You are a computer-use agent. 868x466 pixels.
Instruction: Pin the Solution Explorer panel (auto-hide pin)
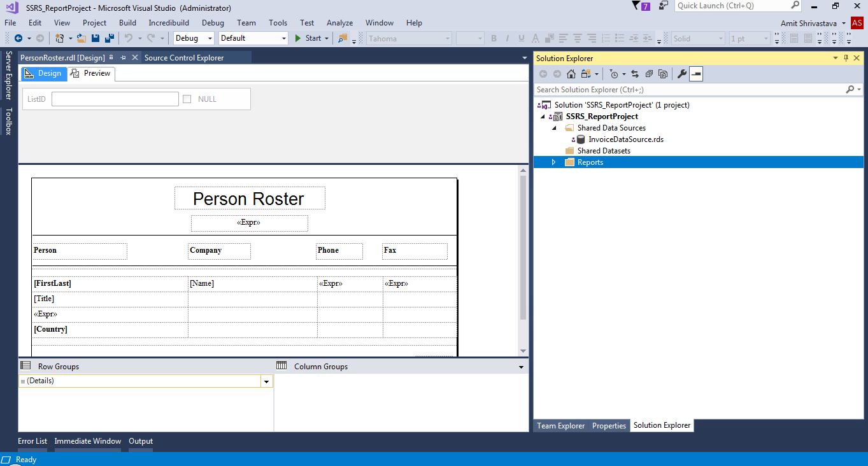846,58
